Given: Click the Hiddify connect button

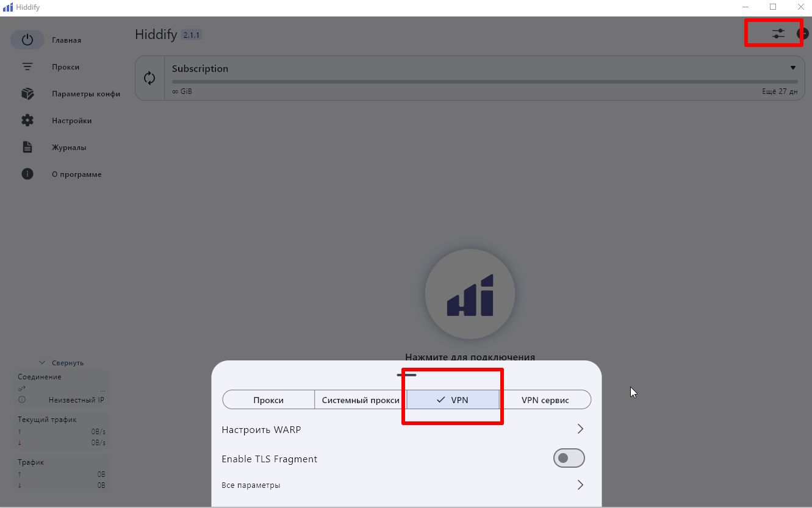Looking at the screenshot, I should (470, 295).
